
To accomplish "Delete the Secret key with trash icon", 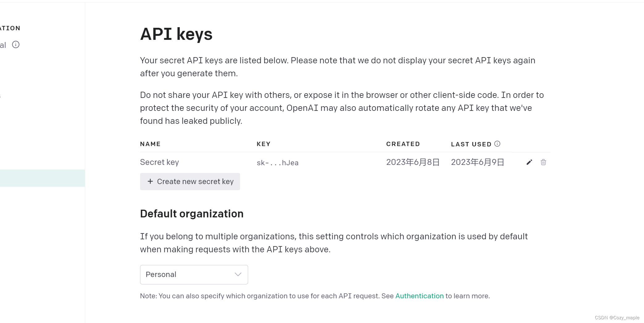I will 543,162.
